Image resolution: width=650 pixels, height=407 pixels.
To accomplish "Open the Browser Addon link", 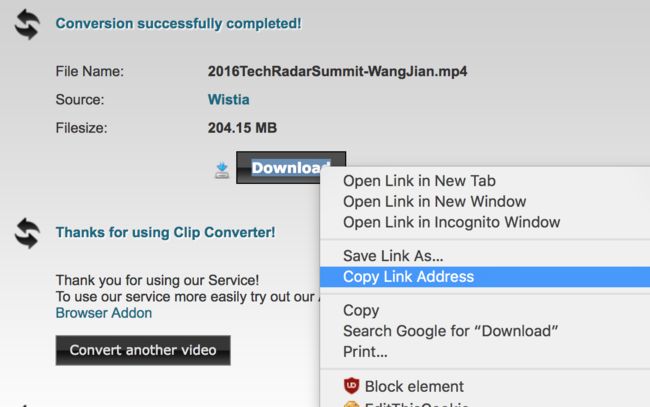I will pyautogui.click(x=104, y=313).
